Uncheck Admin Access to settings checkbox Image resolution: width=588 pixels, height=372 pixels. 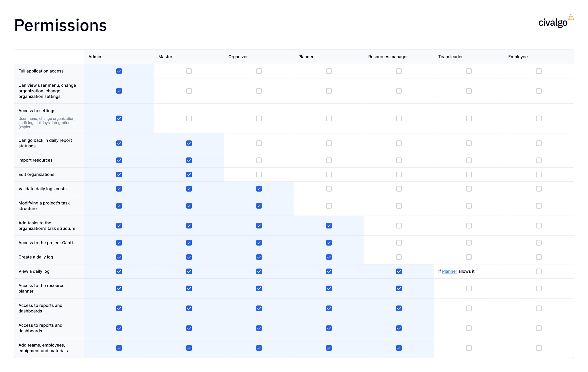coord(119,119)
